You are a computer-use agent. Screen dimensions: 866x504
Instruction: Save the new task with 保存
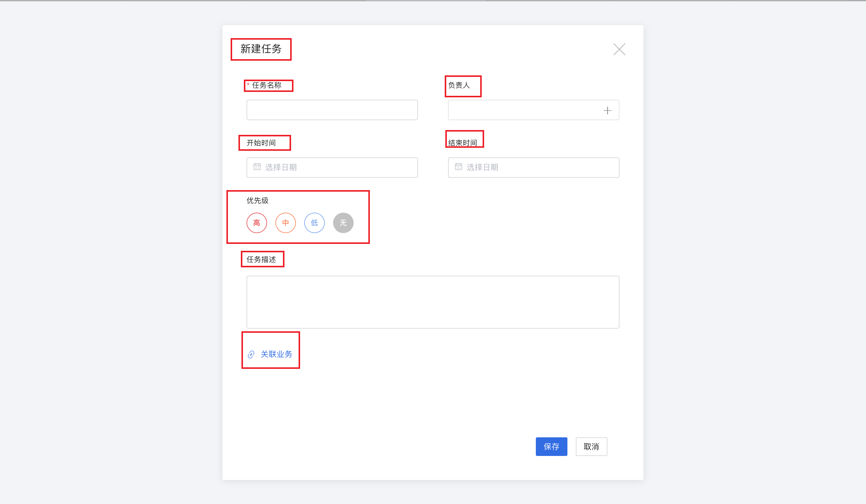point(551,447)
